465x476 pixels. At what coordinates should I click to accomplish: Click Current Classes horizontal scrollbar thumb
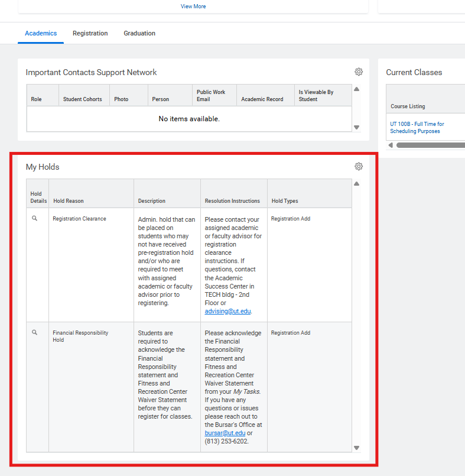[x=430, y=145]
